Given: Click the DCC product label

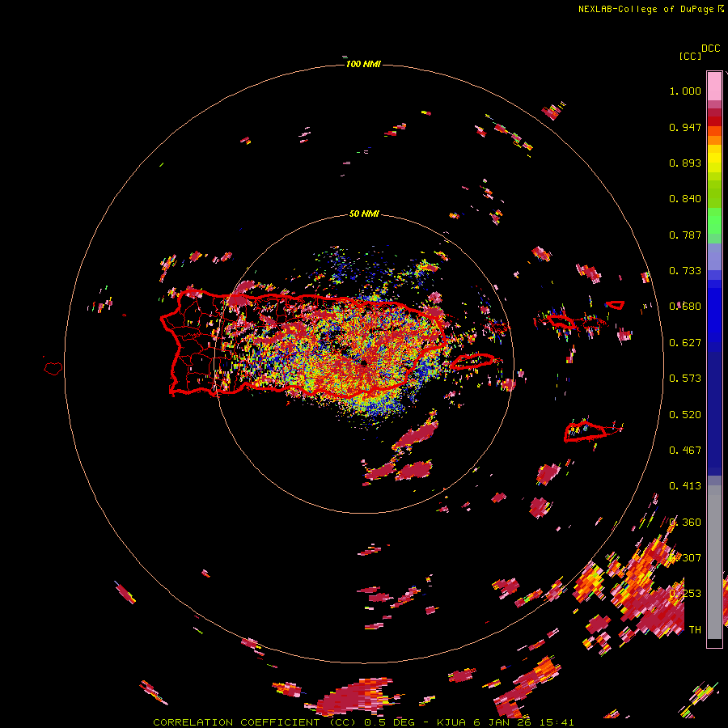Looking at the screenshot, I should pos(710,49).
